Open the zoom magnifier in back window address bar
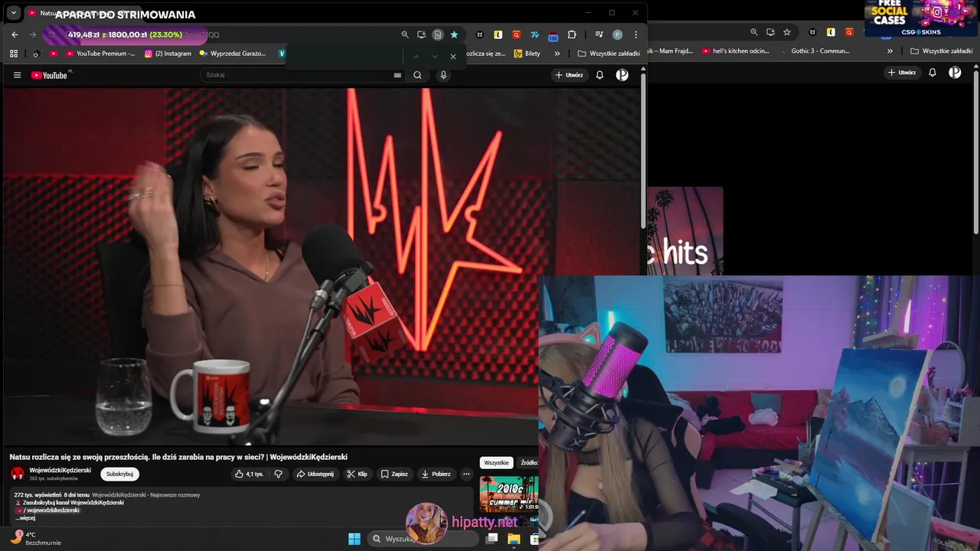 tap(754, 32)
